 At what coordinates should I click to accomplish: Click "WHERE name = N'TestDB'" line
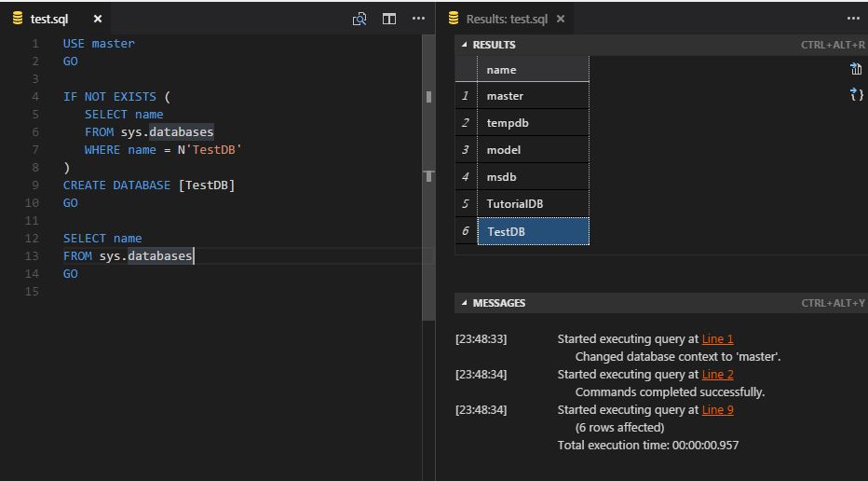163,150
